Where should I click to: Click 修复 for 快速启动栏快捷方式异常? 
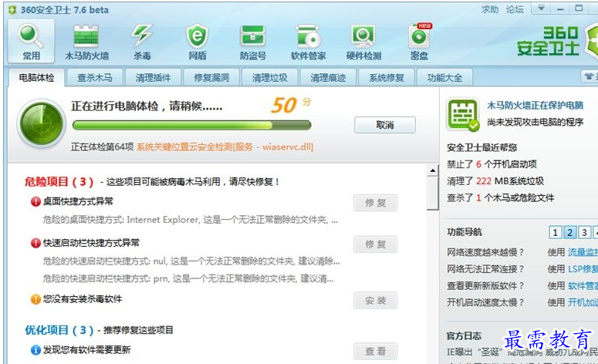[x=375, y=244]
